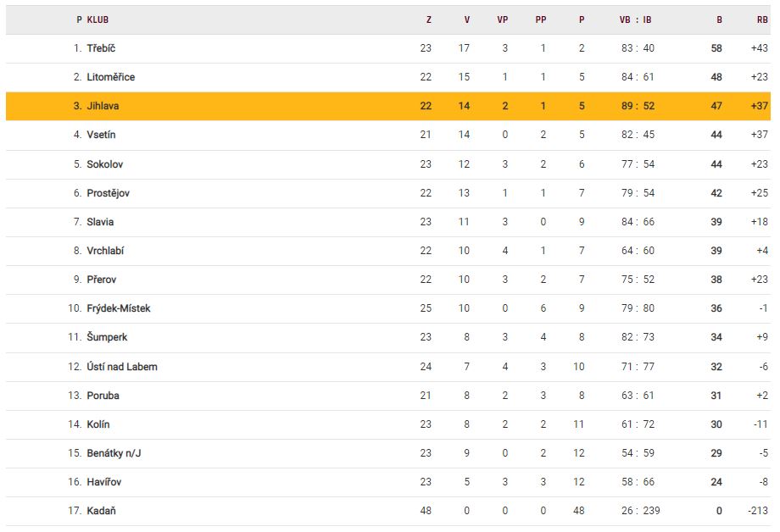This screenshot has width=780, height=532.
Task: Click Ústí nad Labem club name
Action: [x=121, y=367]
